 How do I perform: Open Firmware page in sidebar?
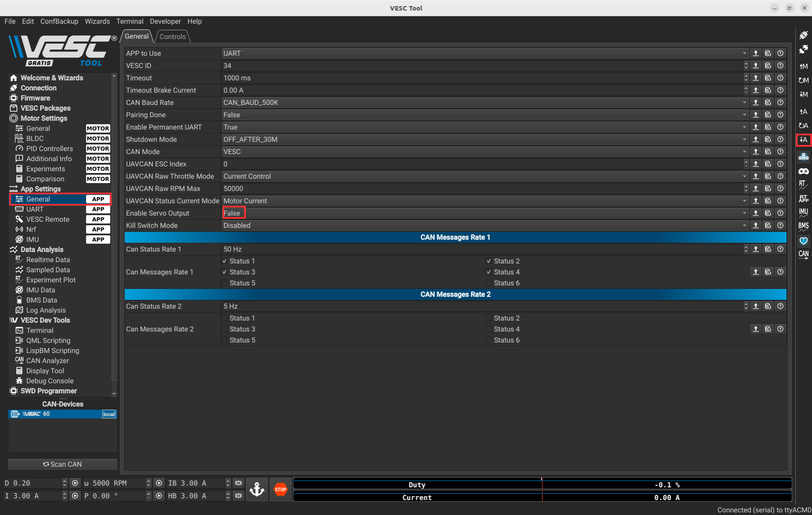click(35, 98)
